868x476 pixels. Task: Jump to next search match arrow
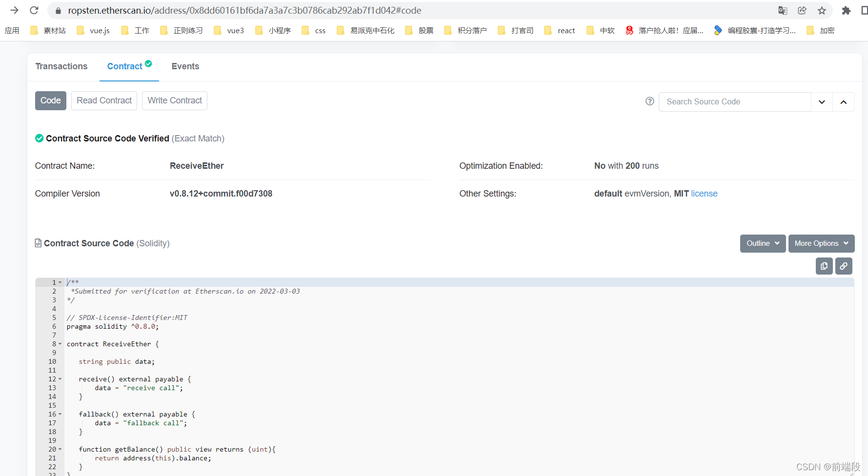pos(822,102)
